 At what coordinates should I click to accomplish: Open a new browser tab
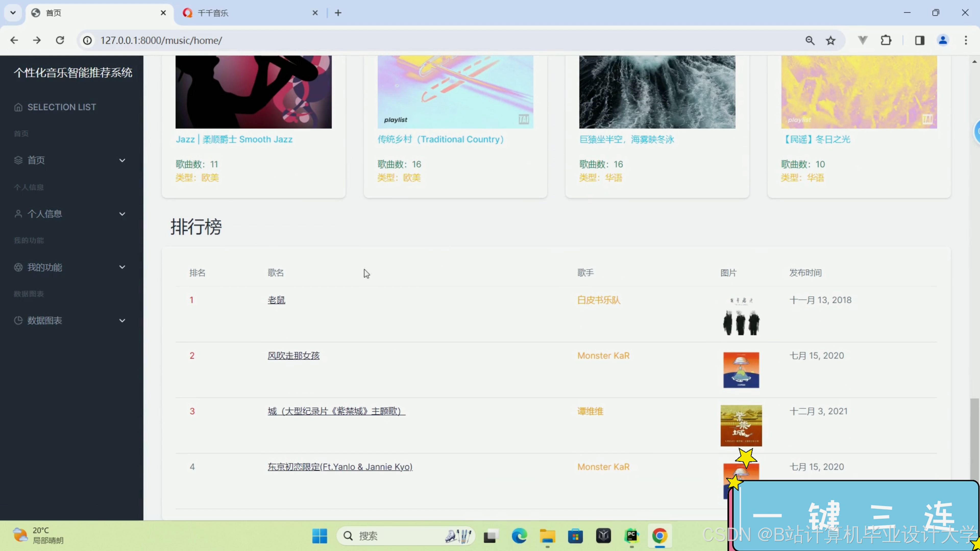[x=338, y=13]
